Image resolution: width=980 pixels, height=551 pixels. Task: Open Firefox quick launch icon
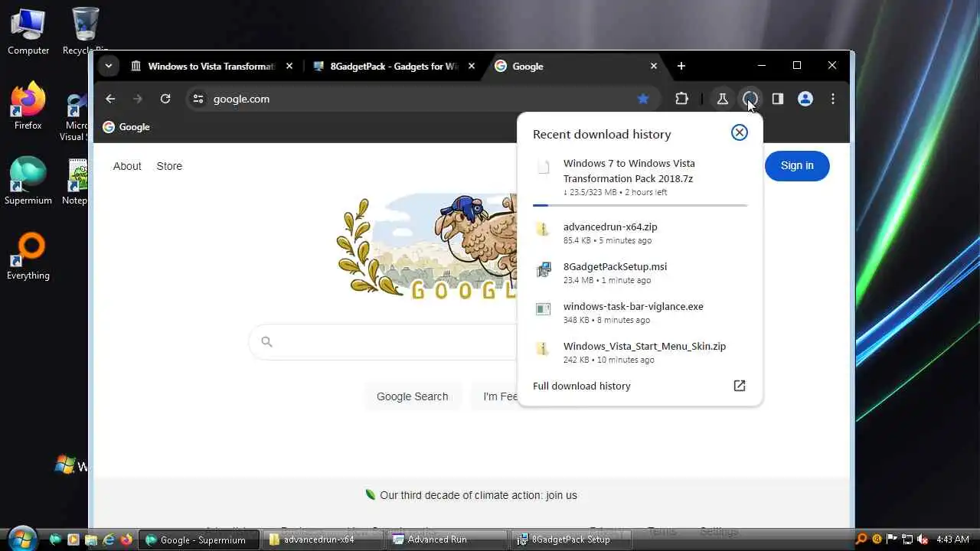pos(126,540)
